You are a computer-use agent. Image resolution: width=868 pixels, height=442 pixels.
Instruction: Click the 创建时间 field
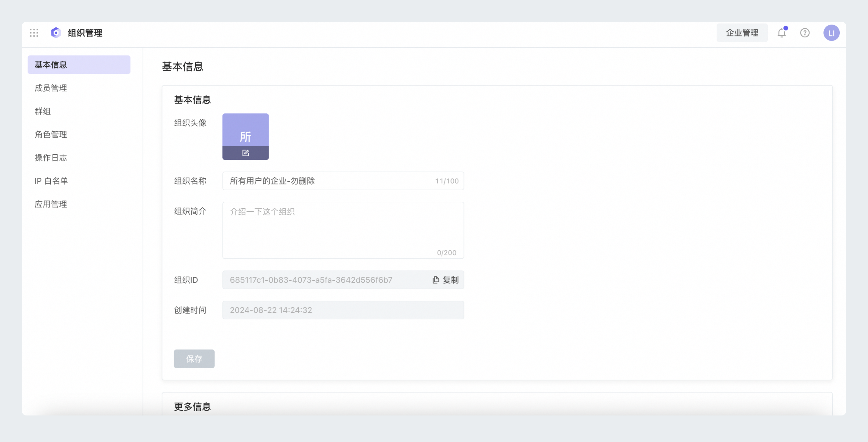coord(343,310)
